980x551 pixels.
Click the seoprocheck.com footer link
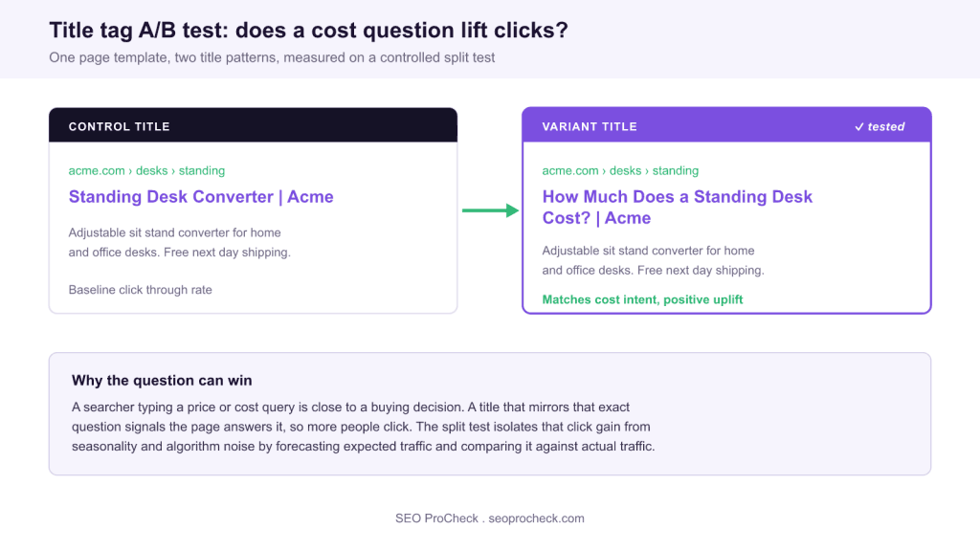tap(536, 518)
